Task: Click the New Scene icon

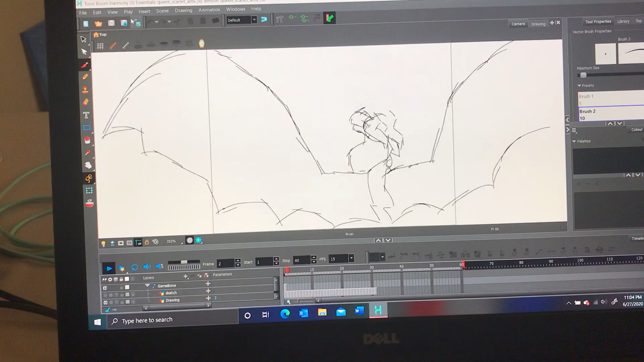Action: point(86,23)
